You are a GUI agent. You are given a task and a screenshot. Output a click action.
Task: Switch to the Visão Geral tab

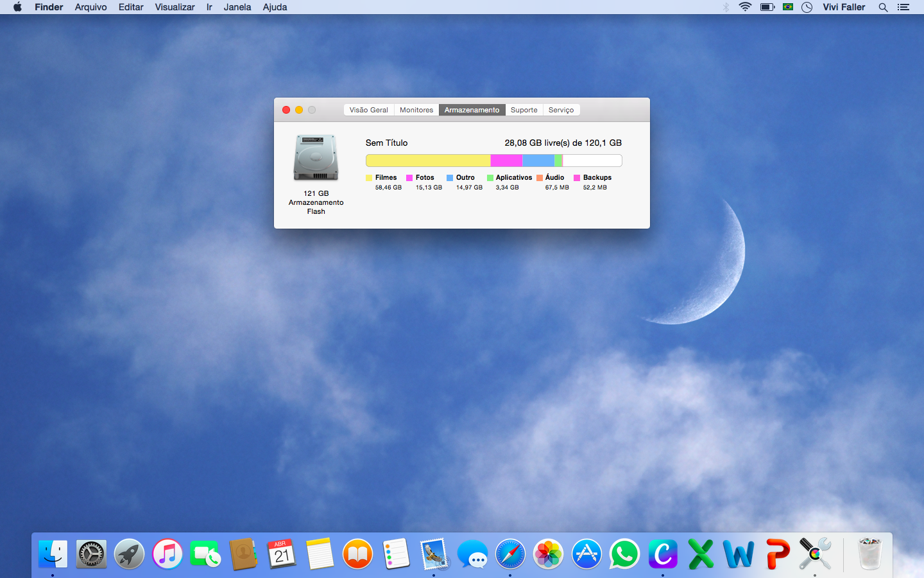[x=368, y=110]
